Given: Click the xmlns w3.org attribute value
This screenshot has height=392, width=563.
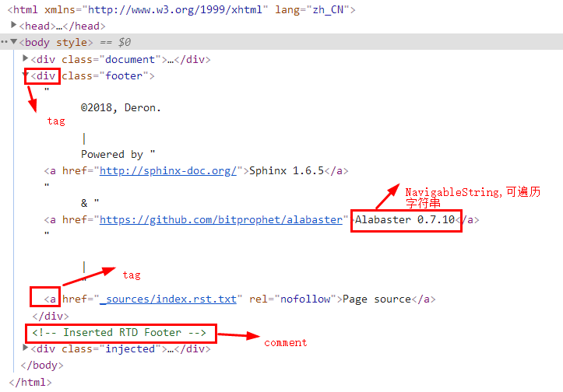Looking at the screenshot, I should point(175,9).
